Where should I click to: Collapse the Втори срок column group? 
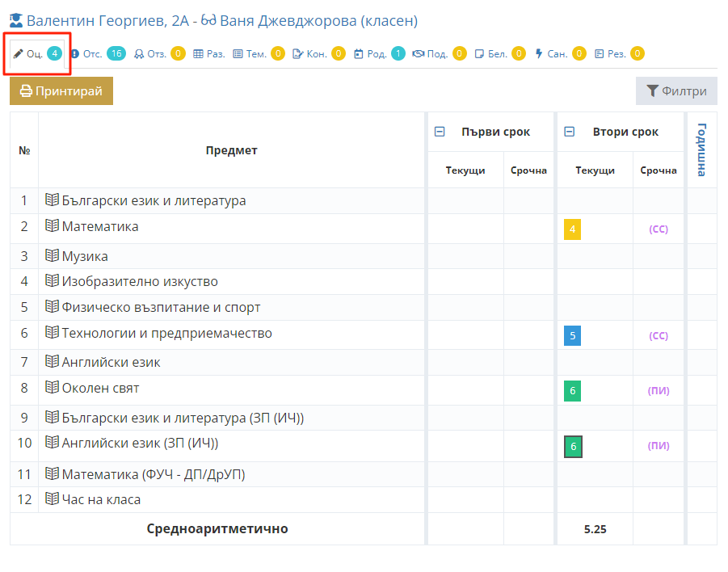pos(569,132)
